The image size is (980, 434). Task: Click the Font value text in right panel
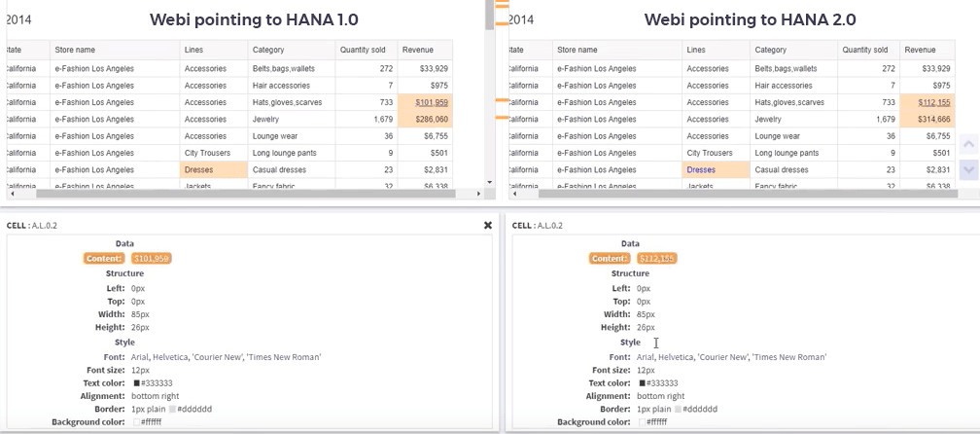tap(731, 357)
